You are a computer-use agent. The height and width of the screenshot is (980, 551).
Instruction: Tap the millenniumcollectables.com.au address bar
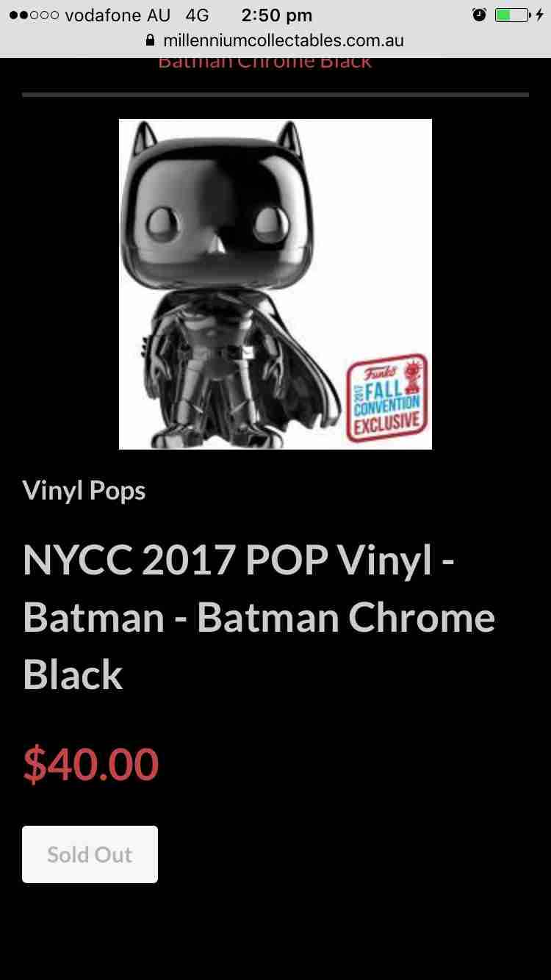pyautogui.click(x=275, y=40)
